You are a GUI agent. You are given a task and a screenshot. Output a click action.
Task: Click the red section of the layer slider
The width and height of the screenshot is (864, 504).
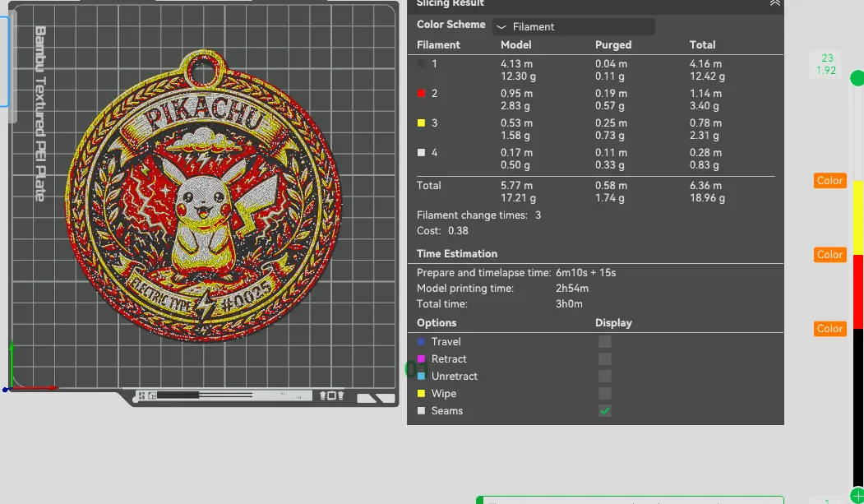(858, 291)
